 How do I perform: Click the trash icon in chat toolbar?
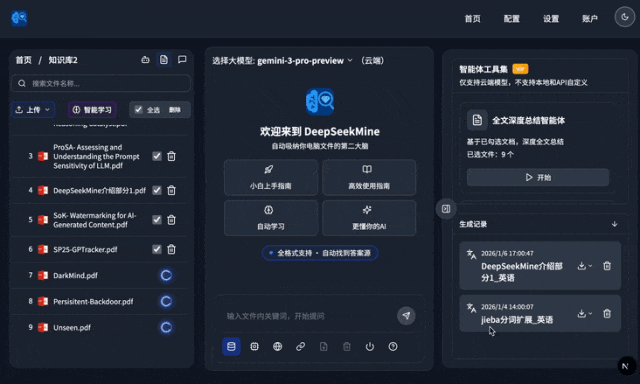point(347,346)
